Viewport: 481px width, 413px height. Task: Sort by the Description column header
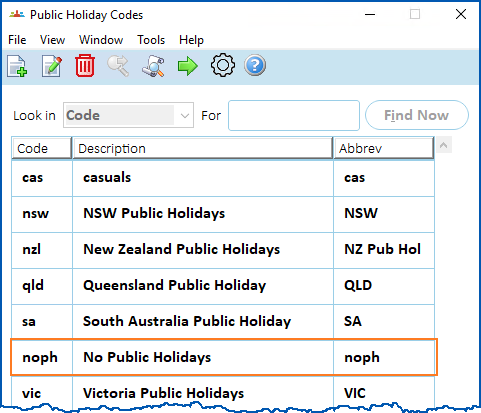coord(203,148)
